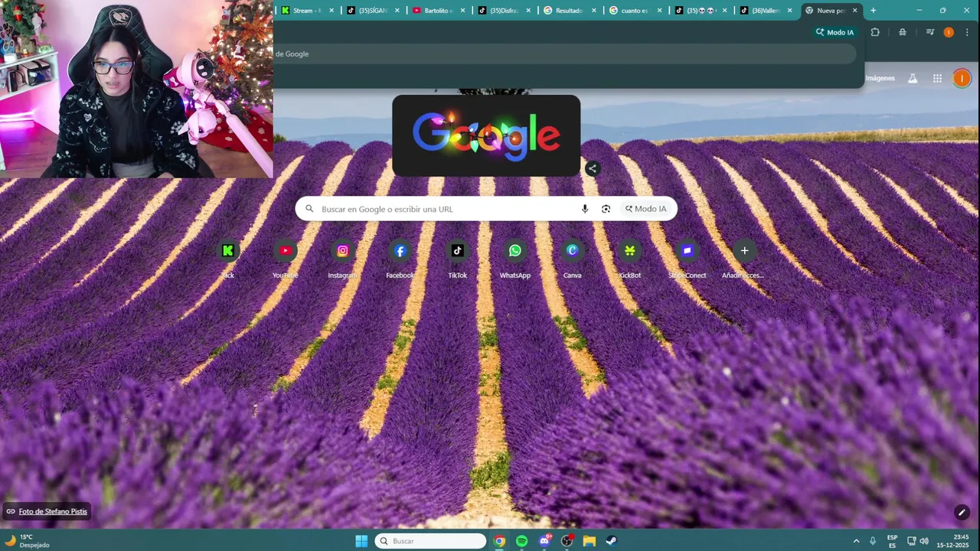
Task: Open File Explorer from the taskbar
Action: [x=589, y=541]
